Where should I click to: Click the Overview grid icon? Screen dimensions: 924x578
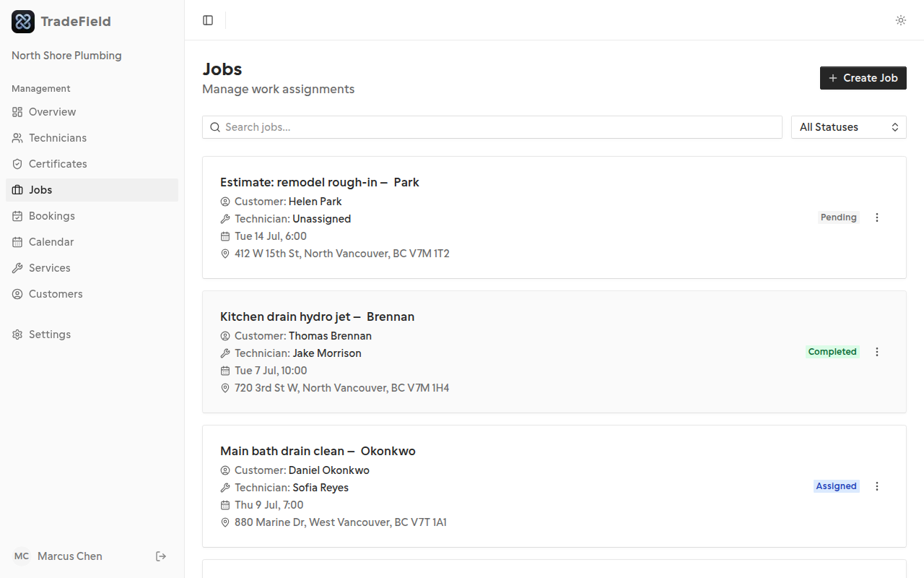pos(17,112)
